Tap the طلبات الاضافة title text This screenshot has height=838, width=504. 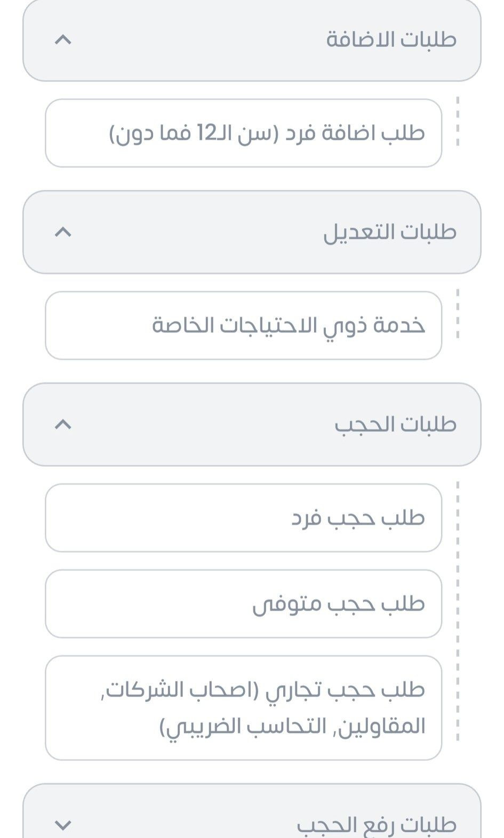[x=391, y=39]
